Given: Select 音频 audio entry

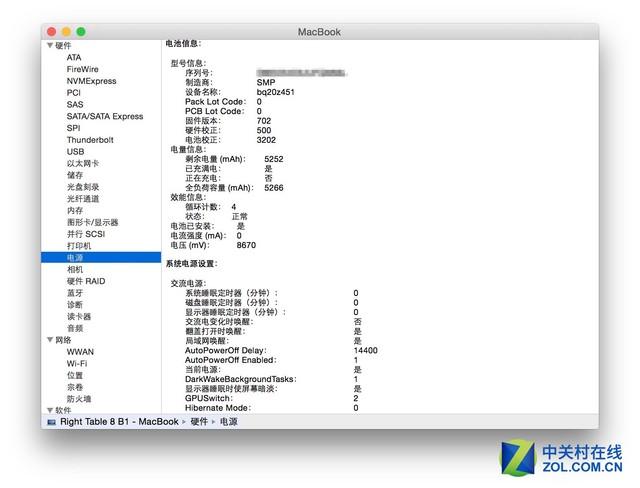Looking at the screenshot, I should click(x=75, y=328).
